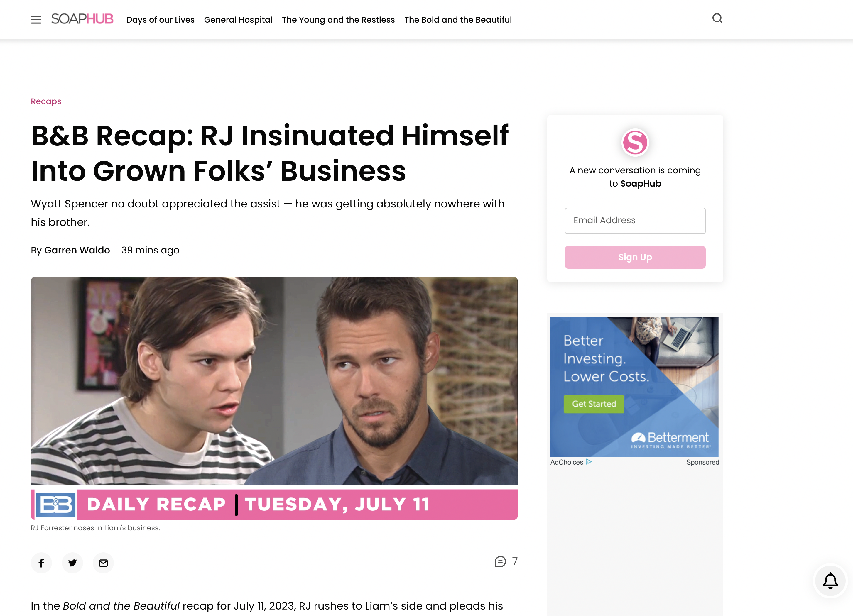853x616 pixels.
Task: Click the notification bell icon
Action: tap(830, 581)
